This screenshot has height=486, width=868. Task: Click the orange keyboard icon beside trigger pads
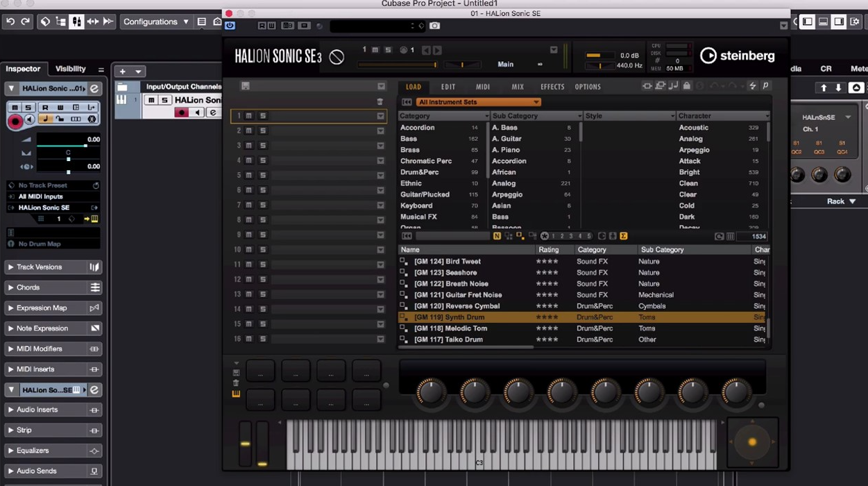[236, 394]
